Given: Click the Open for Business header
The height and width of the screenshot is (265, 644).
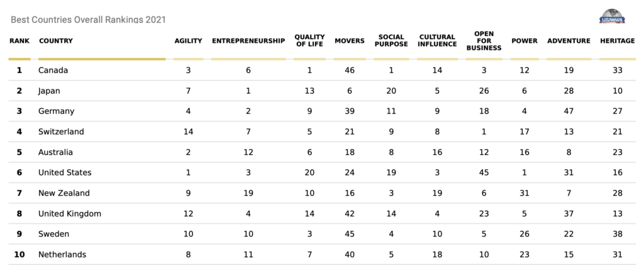Looking at the screenshot, I should 484,41.
